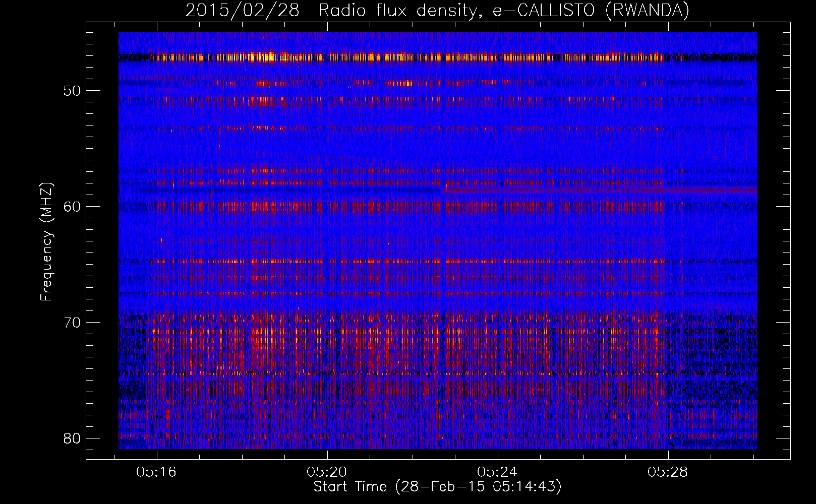Select the Frequency (MHZ) vertical axis label
This screenshot has width=816, height=504.
click(x=46, y=242)
